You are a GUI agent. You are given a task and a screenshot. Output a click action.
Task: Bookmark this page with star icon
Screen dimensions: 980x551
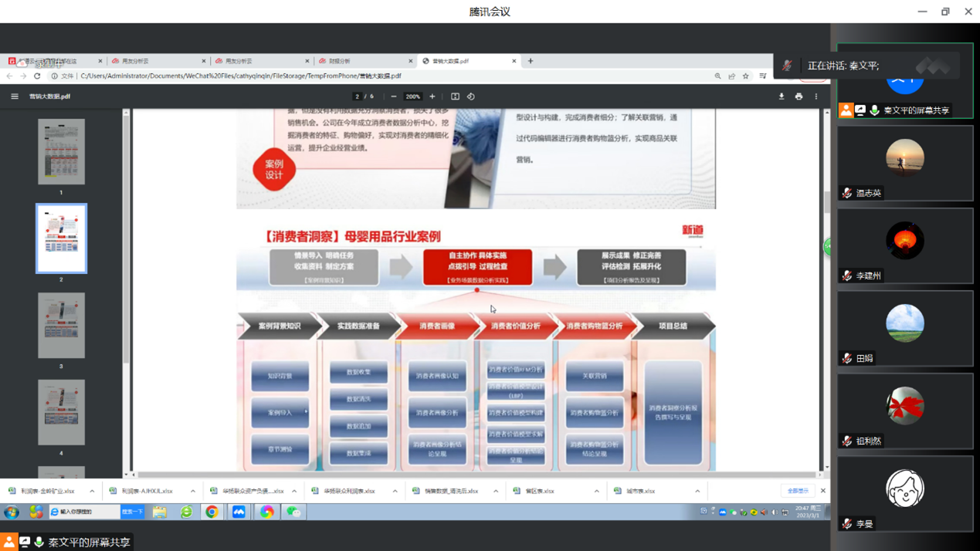point(746,76)
